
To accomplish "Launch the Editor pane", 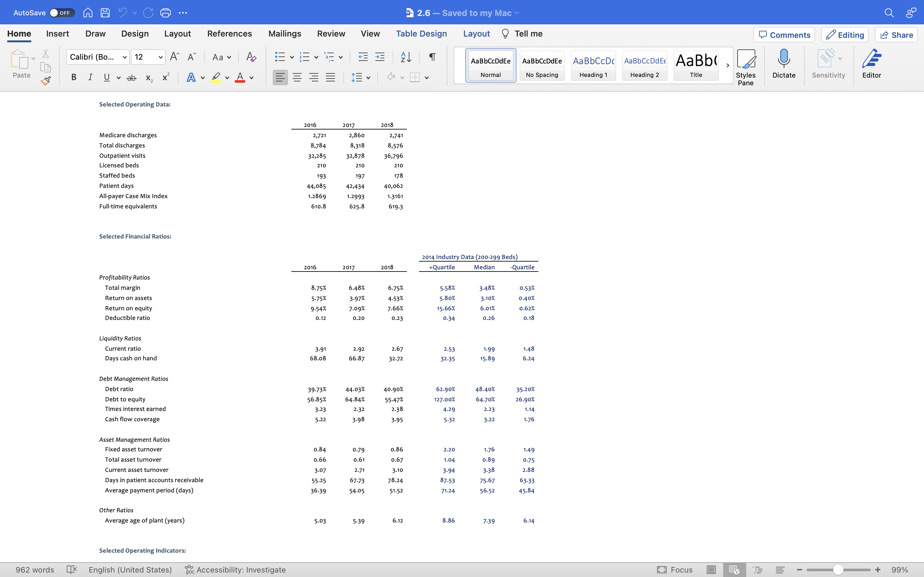I will click(872, 65).
